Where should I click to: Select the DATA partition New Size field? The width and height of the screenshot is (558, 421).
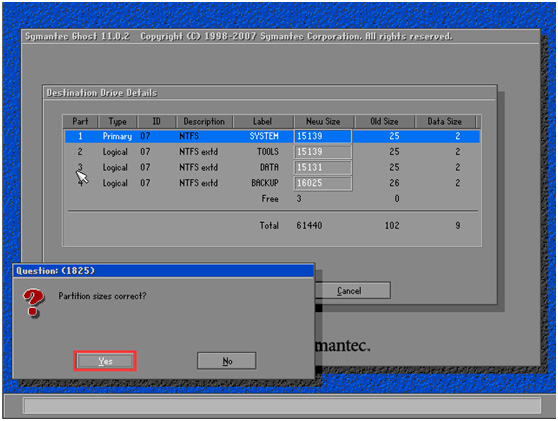click(323, 168)
